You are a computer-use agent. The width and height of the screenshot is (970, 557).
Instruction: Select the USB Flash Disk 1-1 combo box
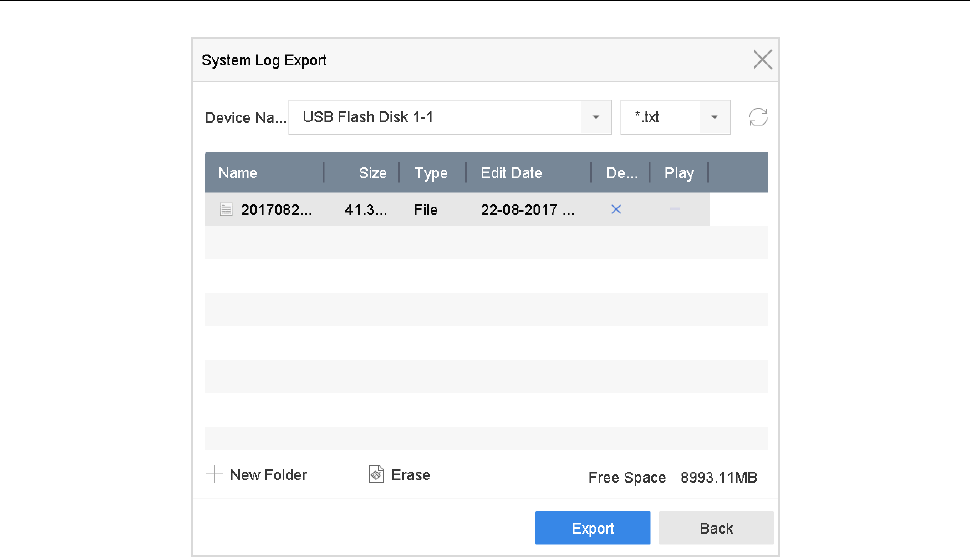point(435,118)
